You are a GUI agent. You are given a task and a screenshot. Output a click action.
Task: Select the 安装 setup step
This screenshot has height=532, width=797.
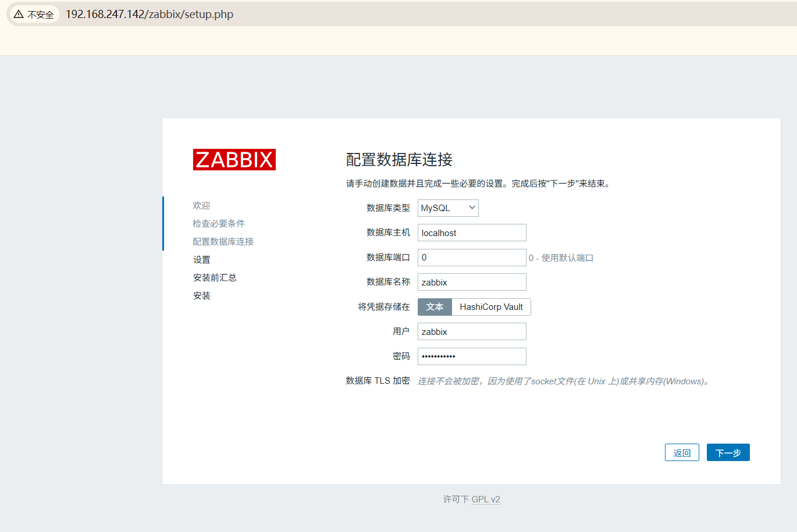click(x=202, y=296)
